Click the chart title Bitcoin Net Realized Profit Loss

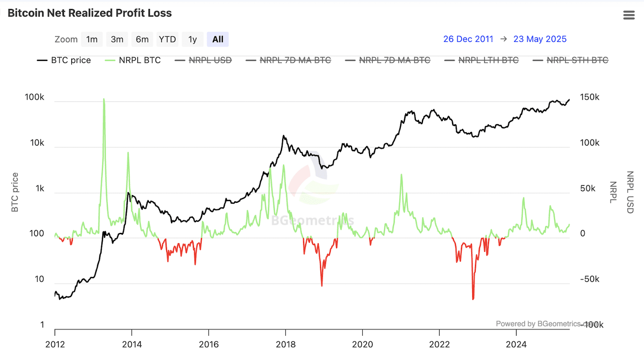click(89, 13)
